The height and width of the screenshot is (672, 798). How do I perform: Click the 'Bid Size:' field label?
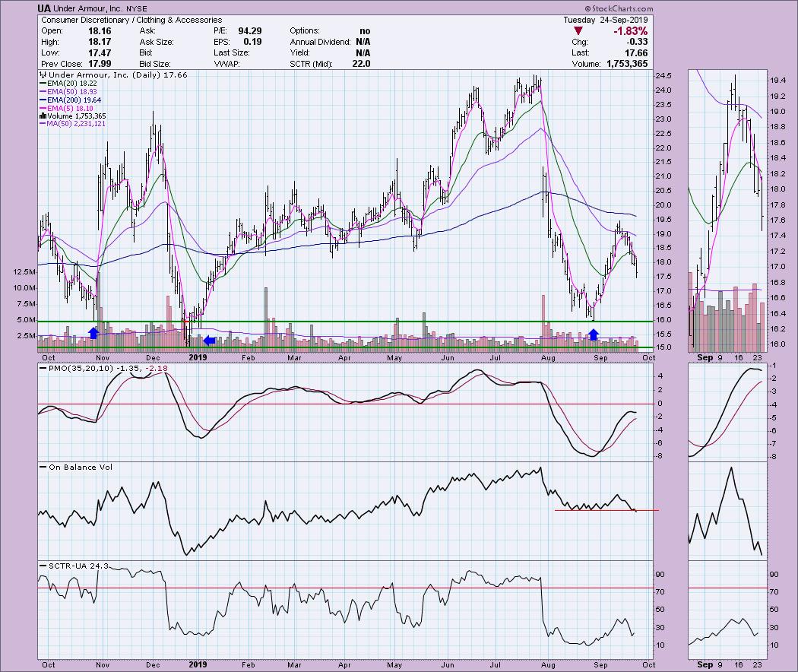(x=155, y=64)
